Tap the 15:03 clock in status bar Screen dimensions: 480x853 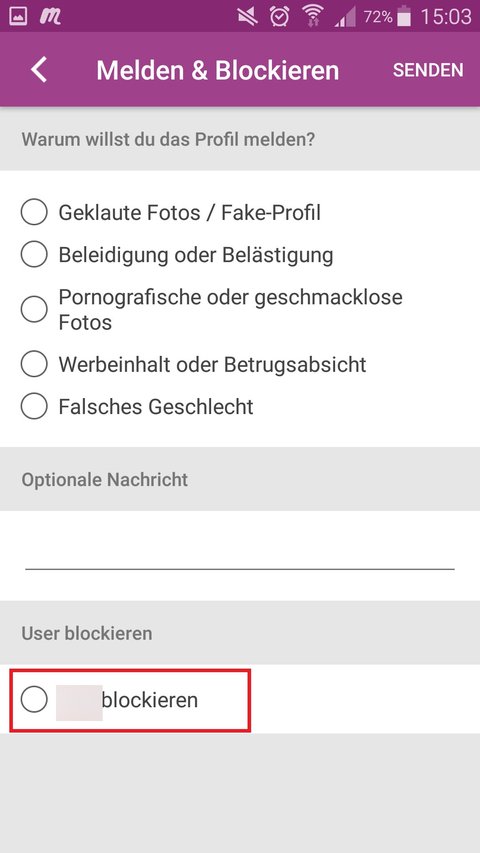pos(446,17)
